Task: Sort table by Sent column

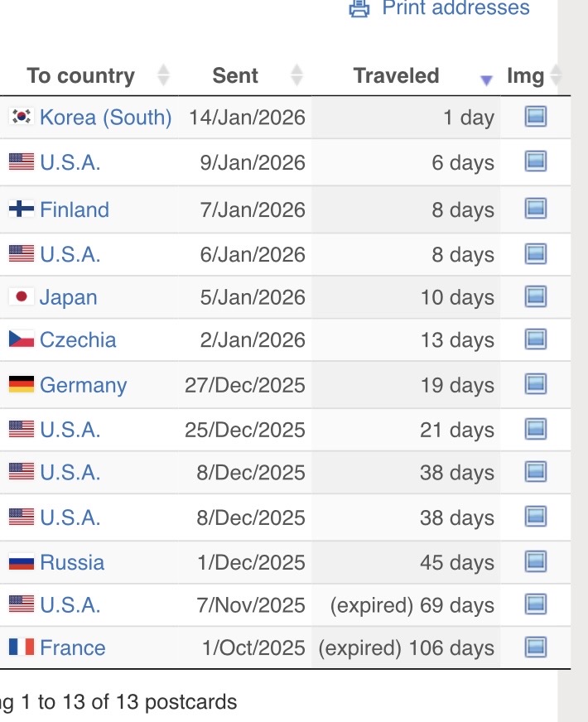Action: [x=235, y=76]
